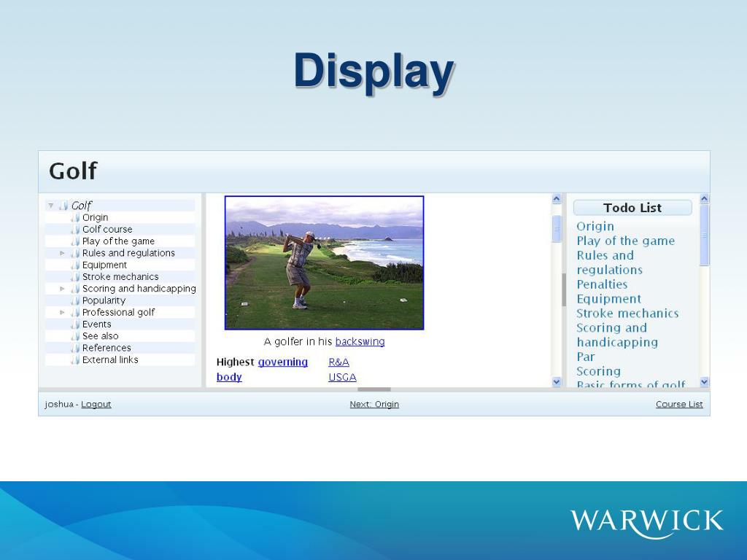Click the Todo List header button
The width and height of the screenshot is (747, 560).
coord(632,208)
